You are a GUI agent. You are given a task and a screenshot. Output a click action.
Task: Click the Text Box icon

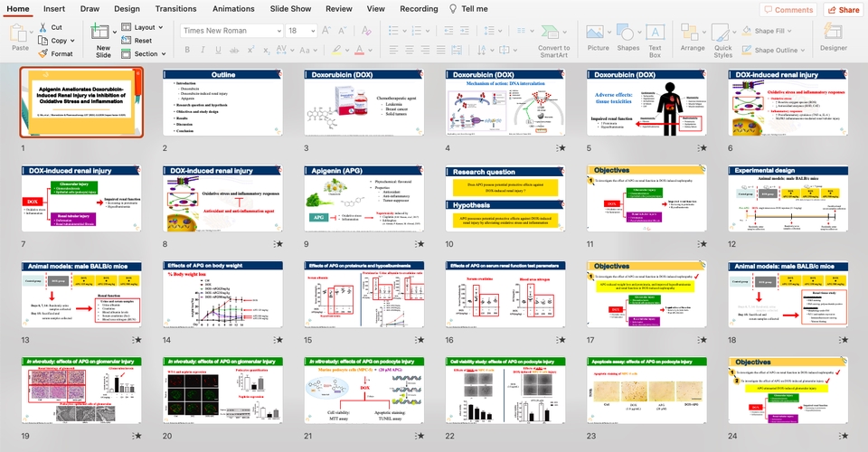655,32
